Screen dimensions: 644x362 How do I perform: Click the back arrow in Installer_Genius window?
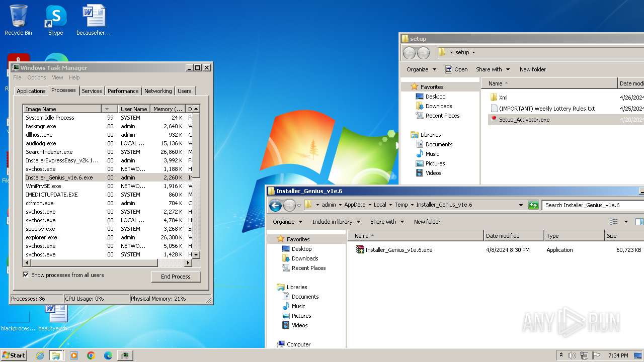275,205
